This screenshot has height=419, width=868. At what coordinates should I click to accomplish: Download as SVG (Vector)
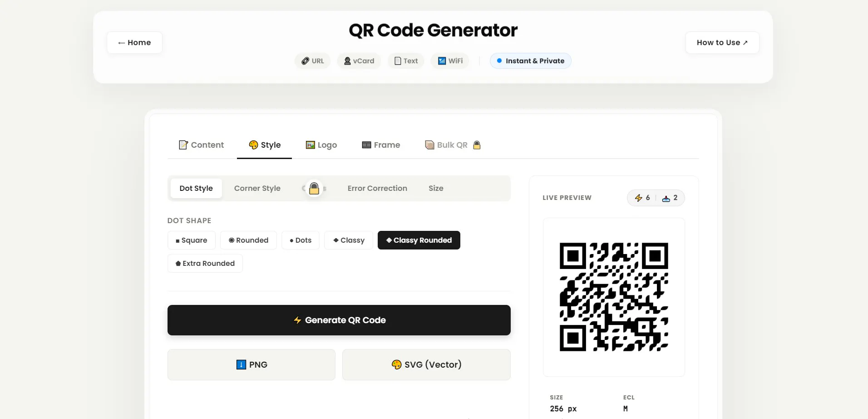[x=426, y=365]
